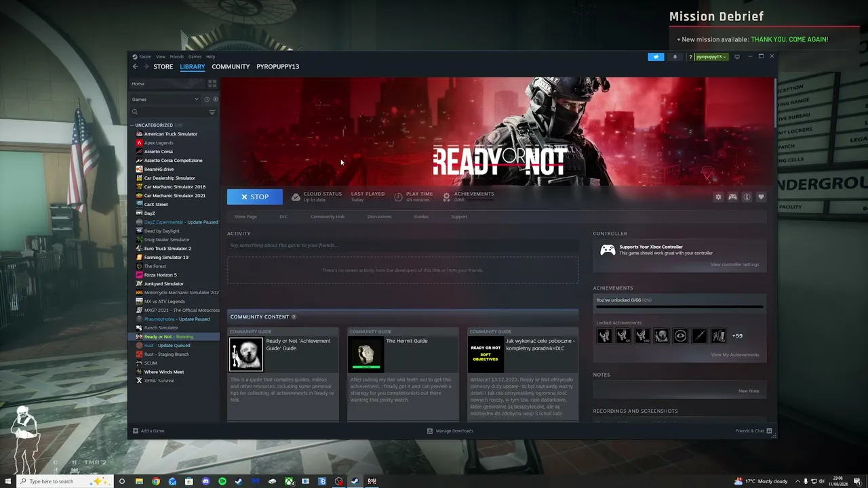This screenshot has height=488, width=868.
Task: Open the pyropuppy13 account dropdown
Action: click(712, 57)
